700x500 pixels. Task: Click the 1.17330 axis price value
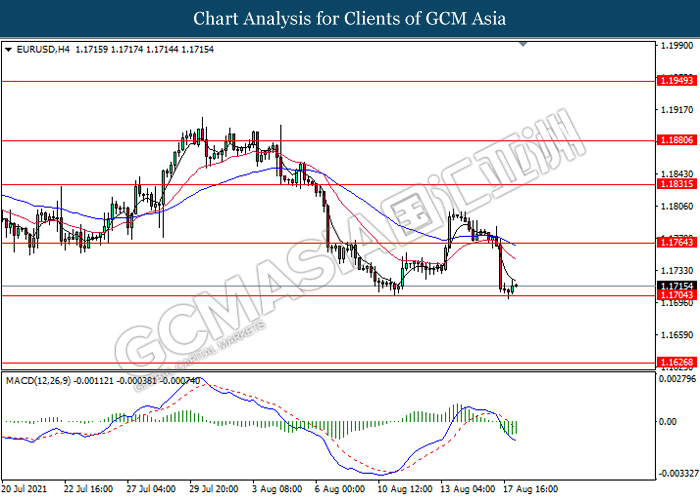(x=677, y=271)
